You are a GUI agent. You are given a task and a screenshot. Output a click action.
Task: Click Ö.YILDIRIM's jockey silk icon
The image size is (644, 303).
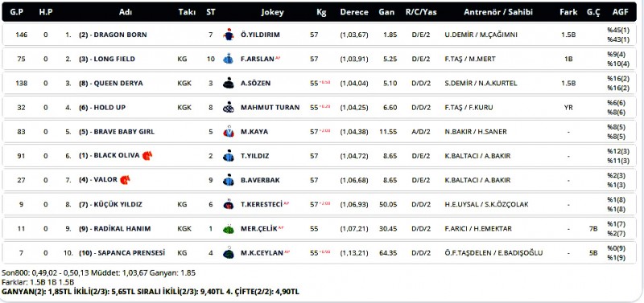(229, 35)
